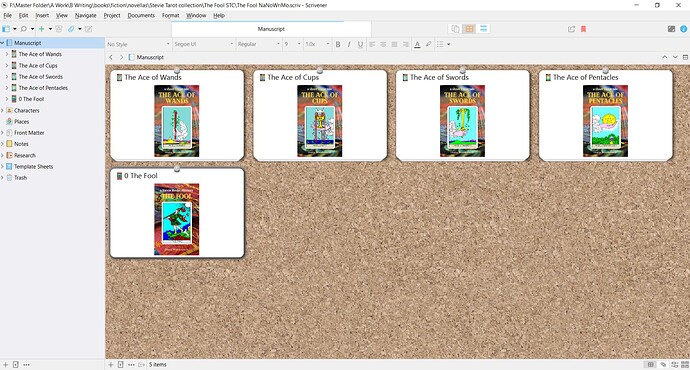Expand The Ace of Cups folder
This screenshot has width=690, height=370.
pos(7,66)
